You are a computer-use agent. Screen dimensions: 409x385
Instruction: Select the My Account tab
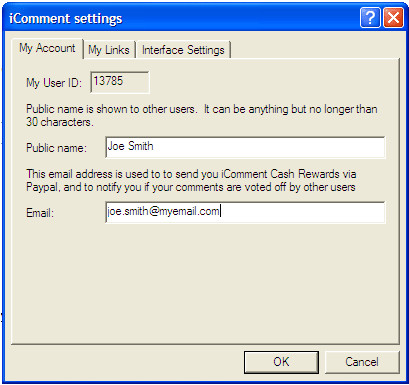(47, 48)
